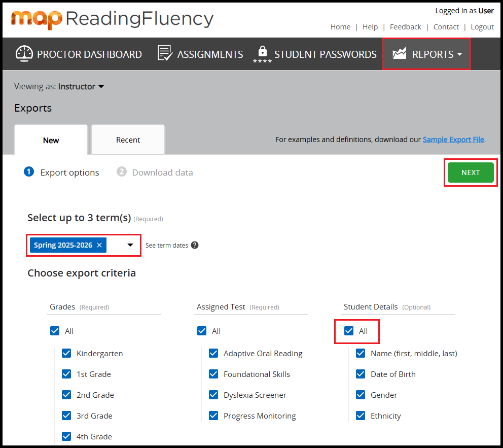
Task: Expand the term selection dropdown arrow
Action: tap(130, 245)
